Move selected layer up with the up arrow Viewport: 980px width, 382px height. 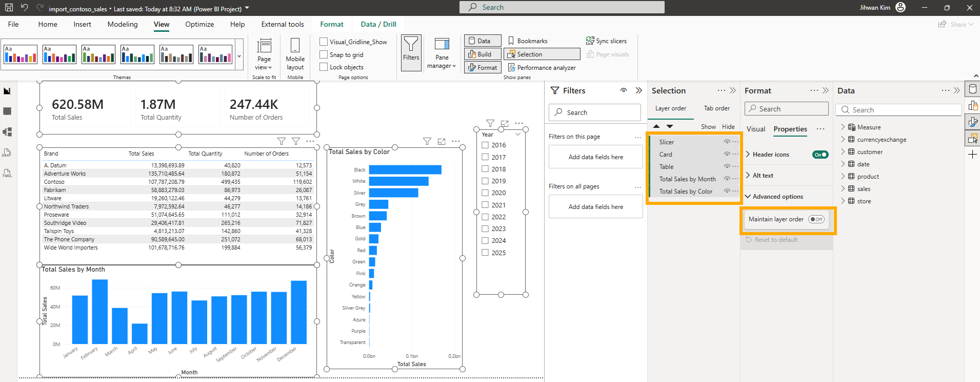tap(656, 126)
